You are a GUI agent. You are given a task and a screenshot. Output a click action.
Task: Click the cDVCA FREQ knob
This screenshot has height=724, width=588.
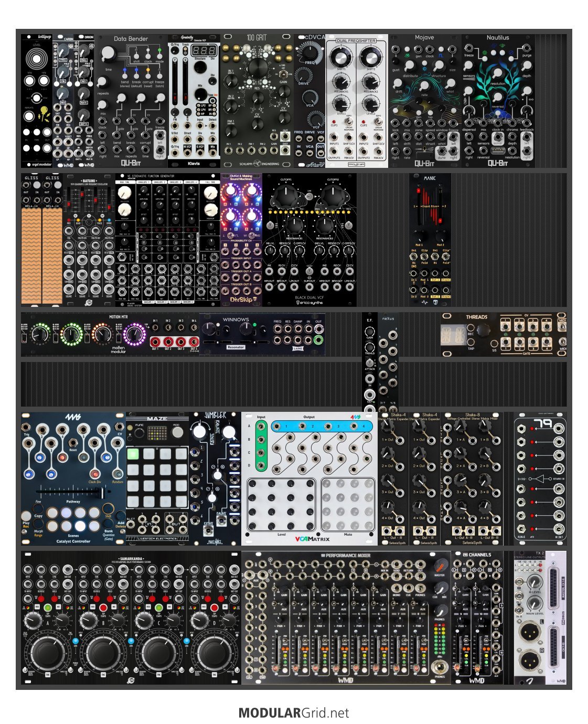pos(309,53)
